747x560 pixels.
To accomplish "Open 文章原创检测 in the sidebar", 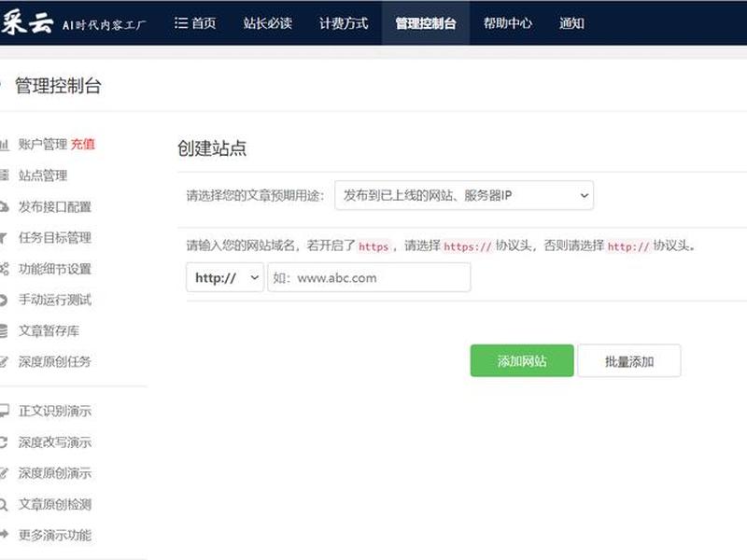I will (x=55, y=504).
